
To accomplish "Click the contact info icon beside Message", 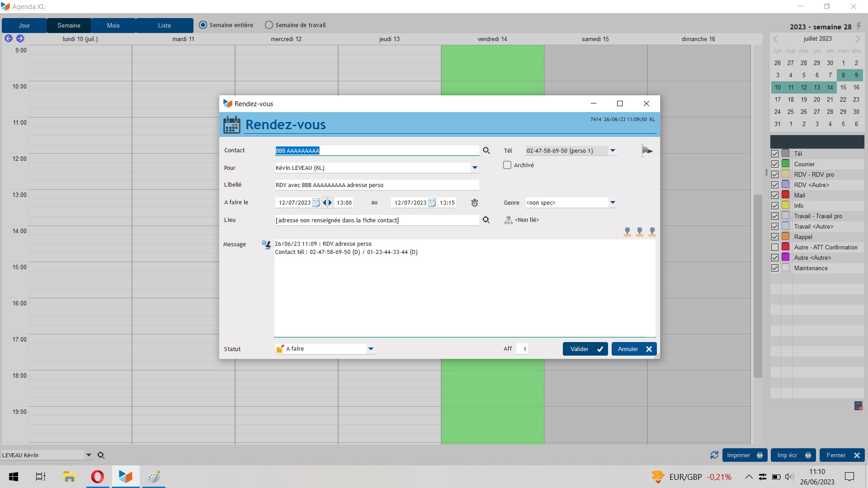I will tap(266, 244).
